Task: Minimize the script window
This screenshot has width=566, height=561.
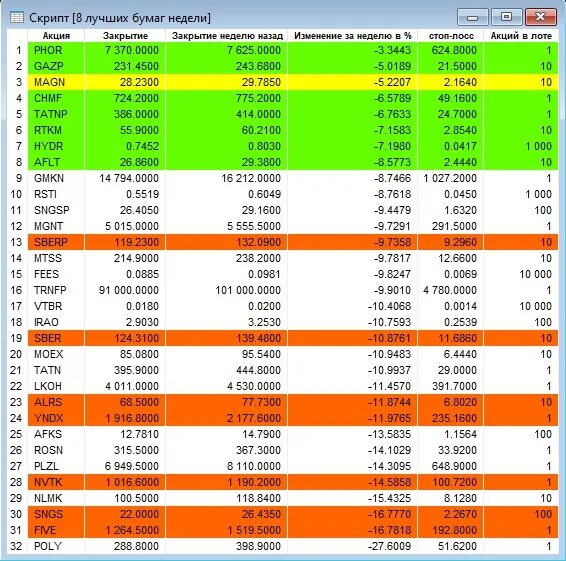Action: click(472, 17)
